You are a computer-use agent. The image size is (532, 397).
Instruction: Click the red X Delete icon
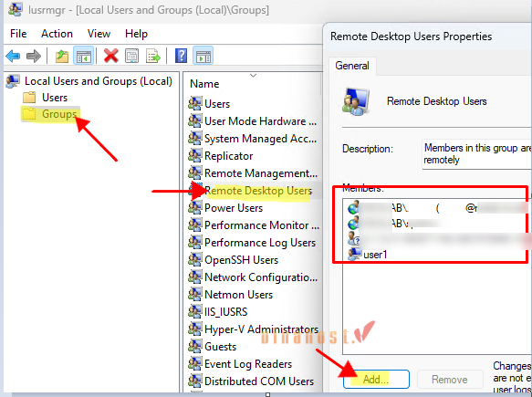pos(111,56)
